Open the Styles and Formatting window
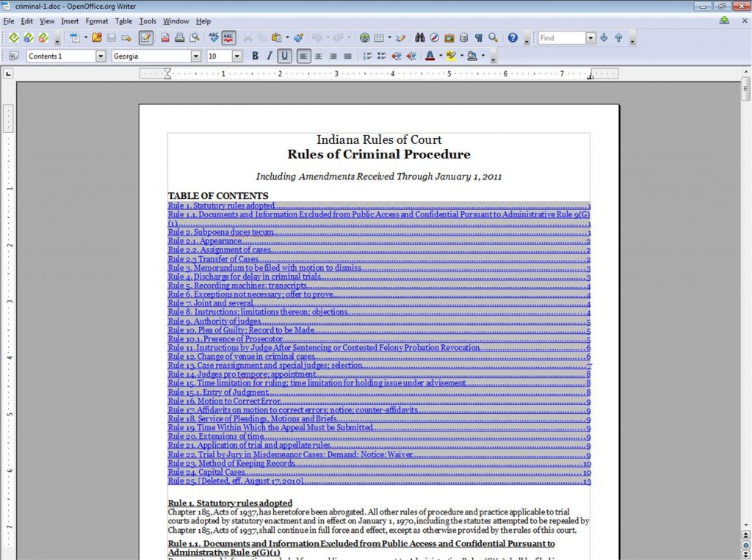 [x=14, y=56]
